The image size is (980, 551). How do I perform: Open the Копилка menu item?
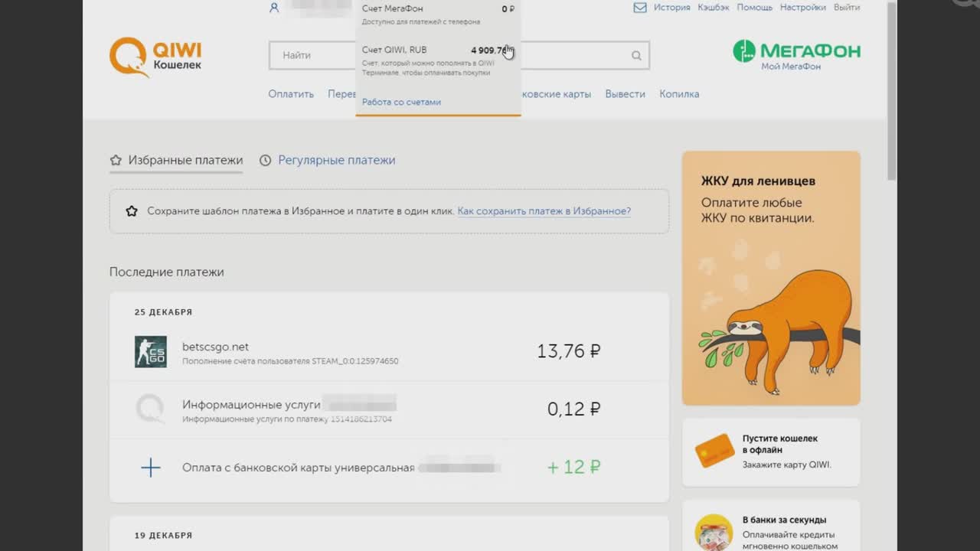pos(679,94)
